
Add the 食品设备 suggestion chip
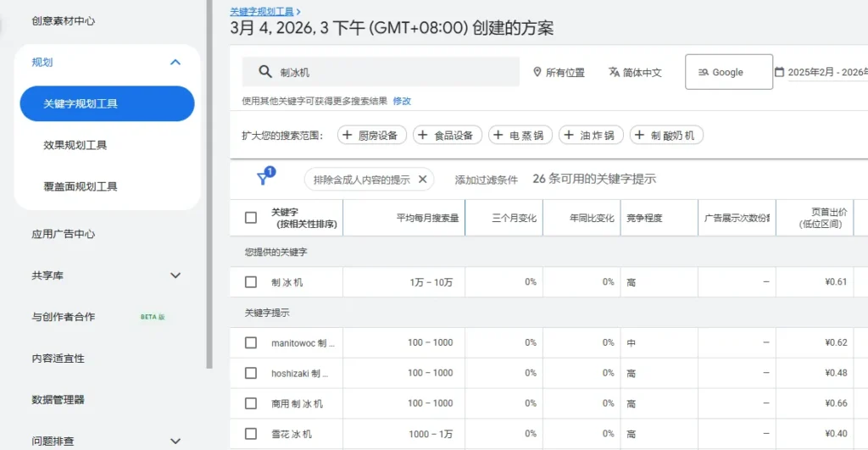coord(448,135)
